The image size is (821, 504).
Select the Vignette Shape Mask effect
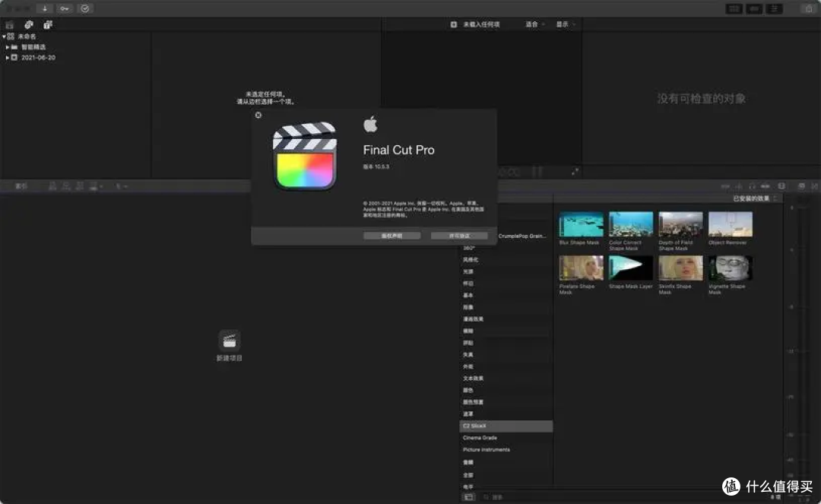tap(730, 268)
